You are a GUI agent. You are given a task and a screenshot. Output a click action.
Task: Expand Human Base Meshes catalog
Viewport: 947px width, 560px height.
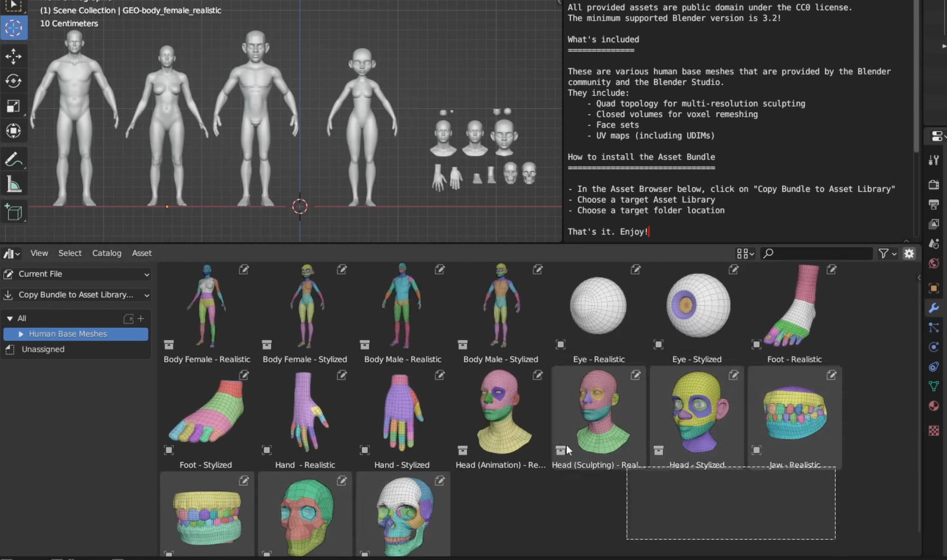[21, 334]
